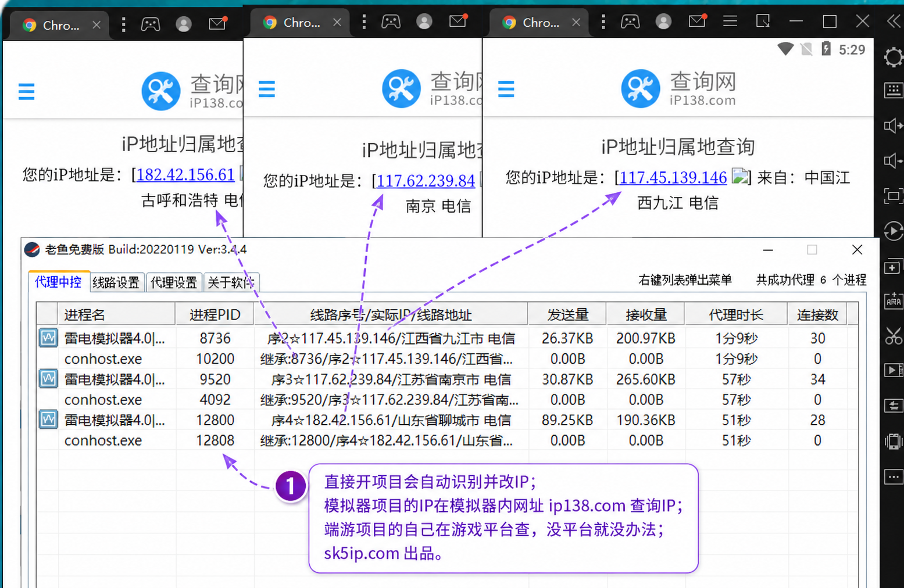This screenshot has width=904, height=588.
Task: Click the volume down icon in the sidebar
Action: 893,160
